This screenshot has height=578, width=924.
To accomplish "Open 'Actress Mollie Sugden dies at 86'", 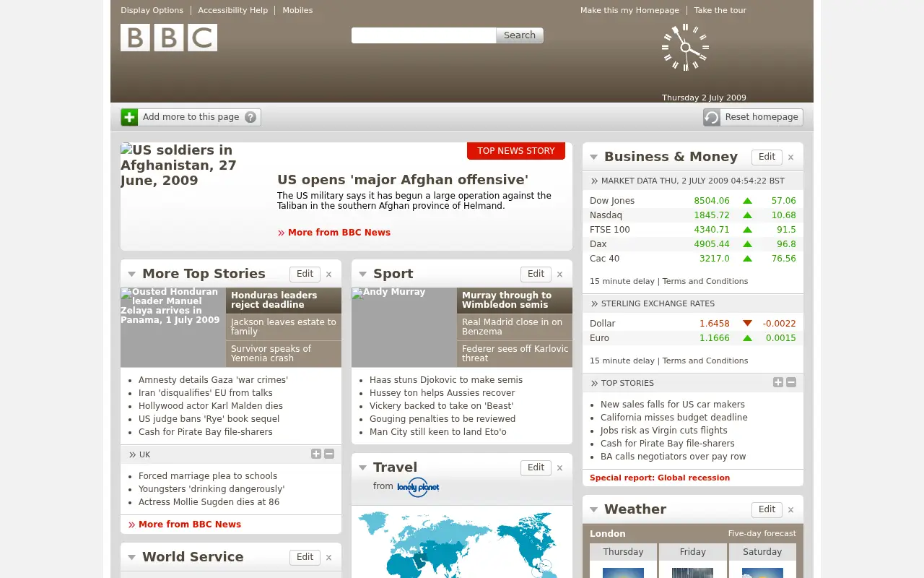I will tap(209, 502).
